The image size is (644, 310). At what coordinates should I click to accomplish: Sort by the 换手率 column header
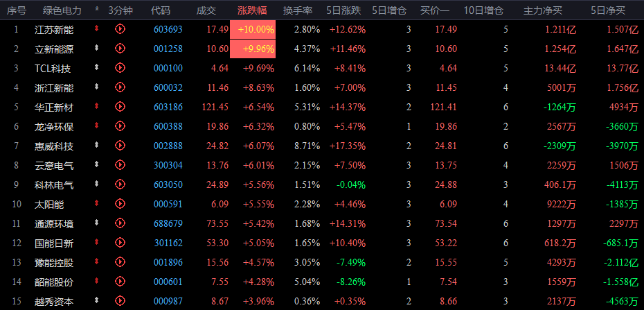pos(298,10)
